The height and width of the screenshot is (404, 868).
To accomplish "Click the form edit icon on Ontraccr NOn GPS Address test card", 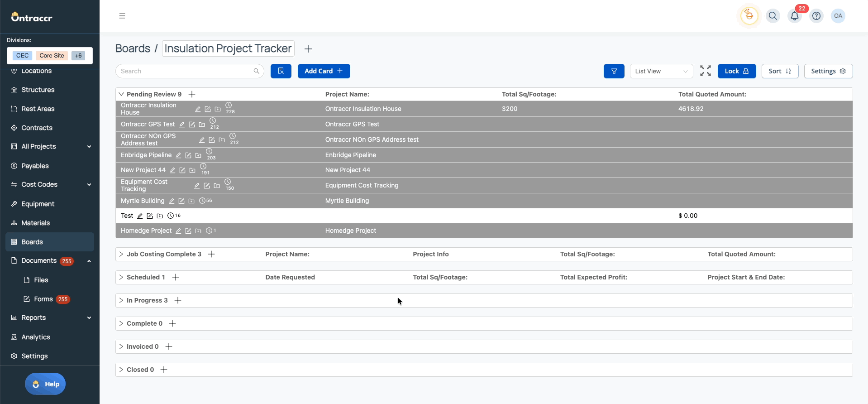I will [212, 140].
